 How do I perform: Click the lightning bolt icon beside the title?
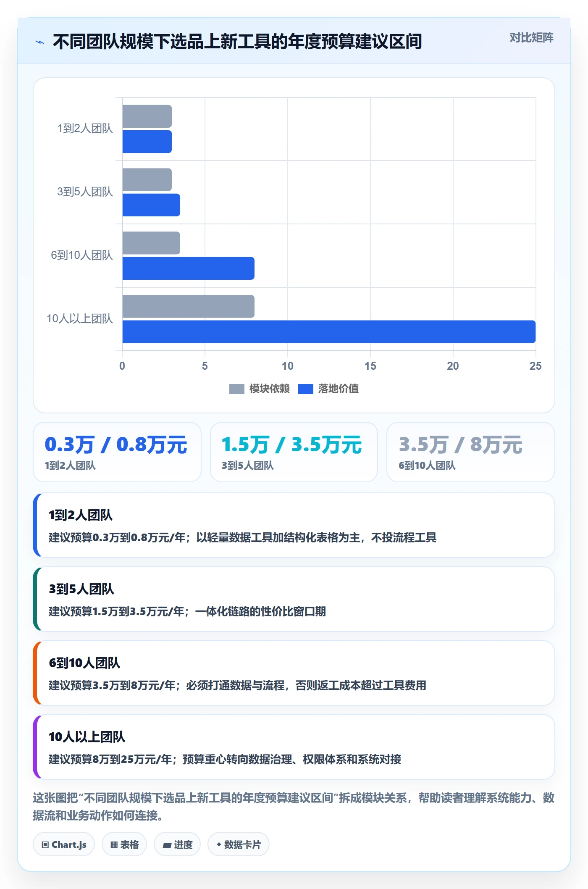(40, 42)
